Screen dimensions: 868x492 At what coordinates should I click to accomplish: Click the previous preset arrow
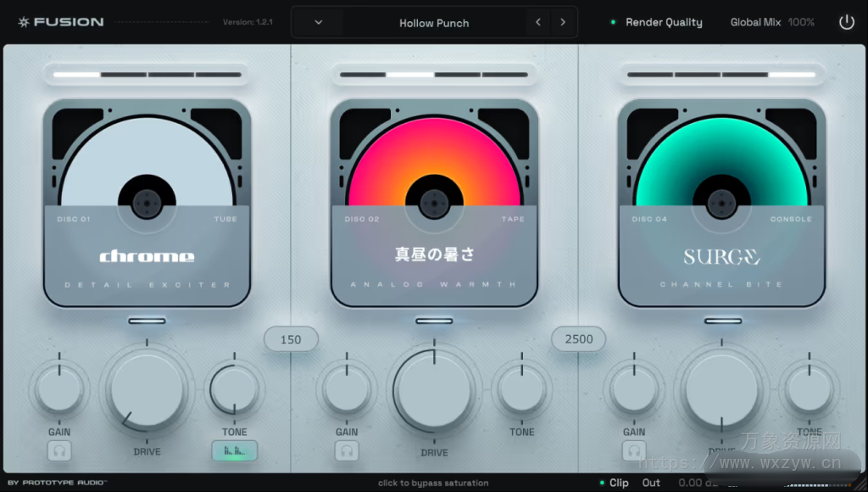click(x=538, y=22)
